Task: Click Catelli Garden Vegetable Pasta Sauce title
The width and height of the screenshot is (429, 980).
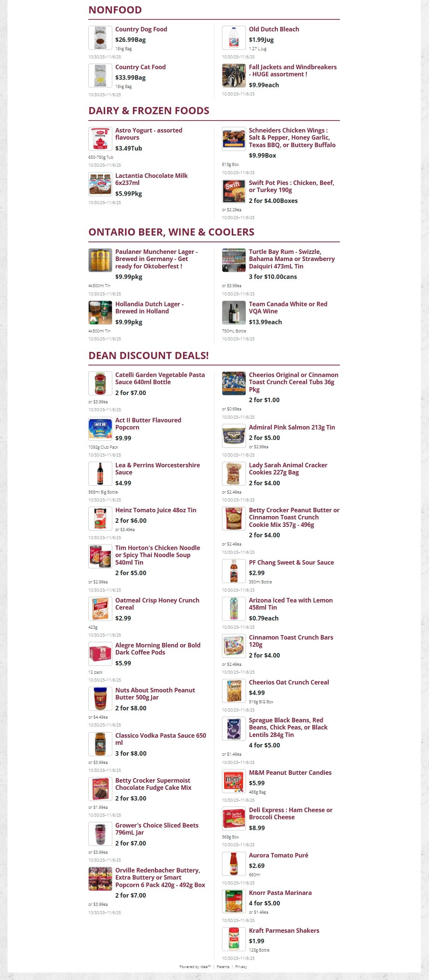Action: click(160, 379)
